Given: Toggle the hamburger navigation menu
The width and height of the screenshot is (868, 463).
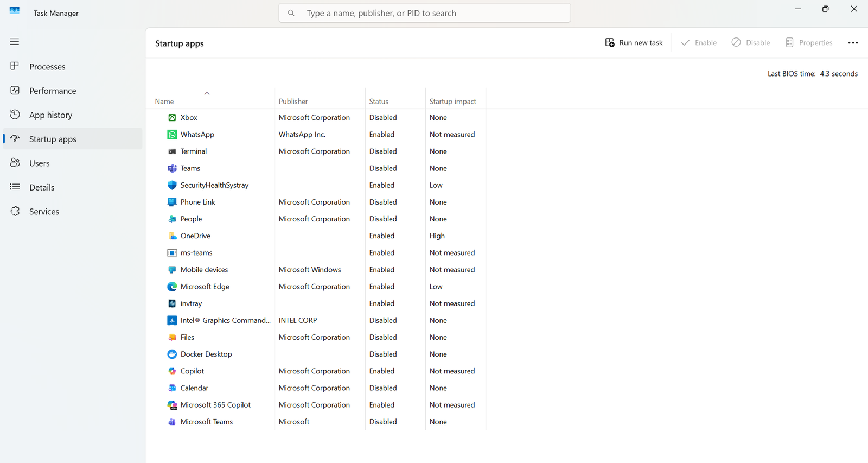Looking at the screenshot, I should (15, 42).
